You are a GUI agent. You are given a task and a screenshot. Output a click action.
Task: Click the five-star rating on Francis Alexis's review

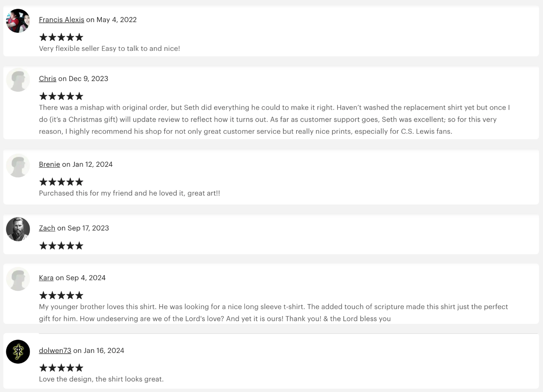tap(61, 37)
